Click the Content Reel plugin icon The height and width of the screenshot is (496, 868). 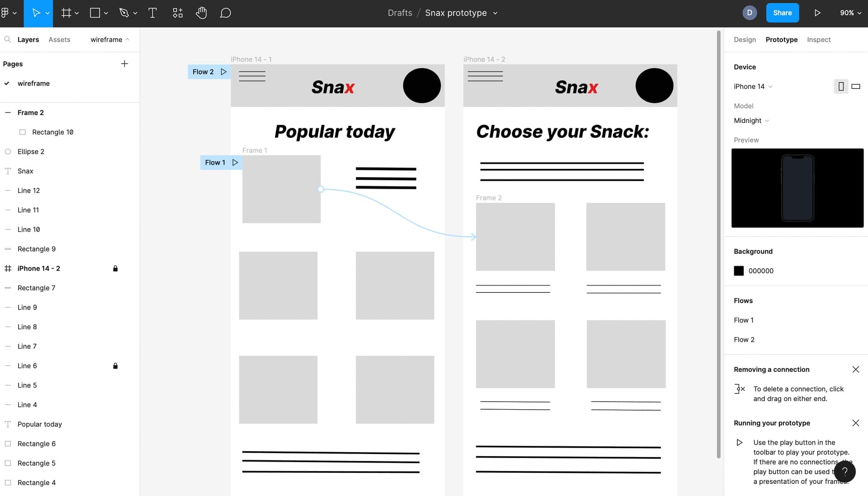coord(178,13)
